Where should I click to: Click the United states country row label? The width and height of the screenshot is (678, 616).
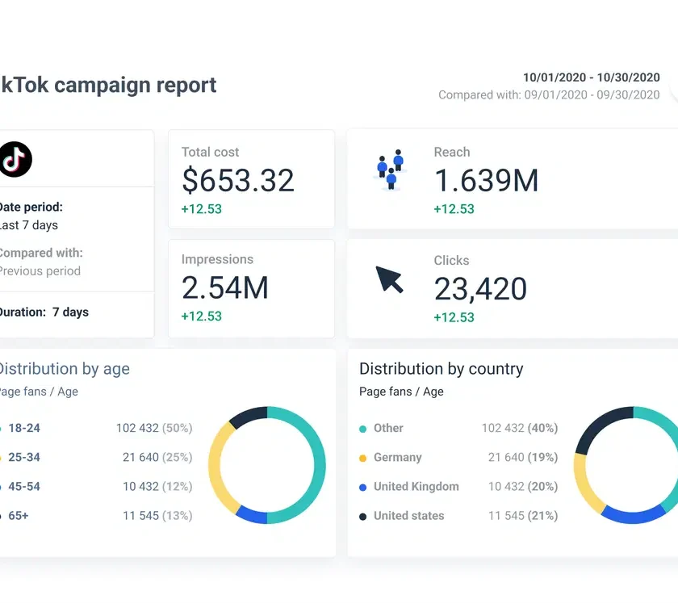click(x=408, y=516)
